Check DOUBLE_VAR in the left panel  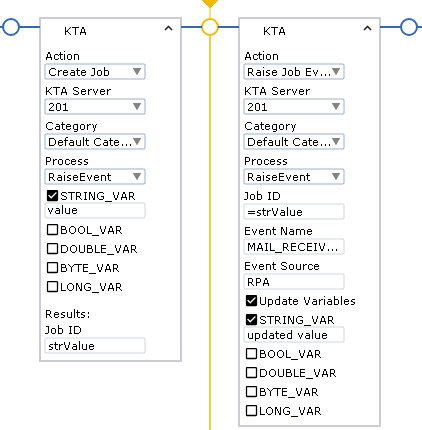point(52,249)
